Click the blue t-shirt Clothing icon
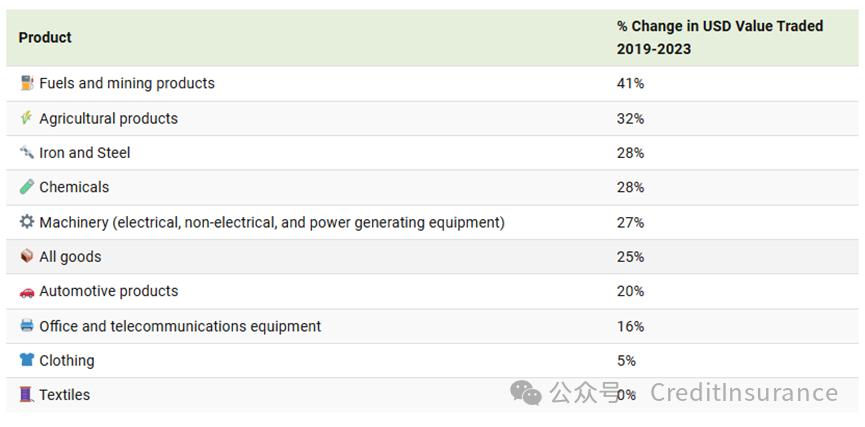865x427 pixels. tap(26, 360)
